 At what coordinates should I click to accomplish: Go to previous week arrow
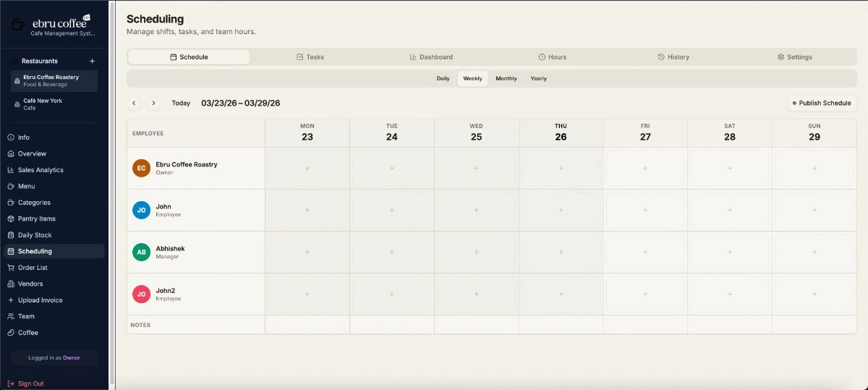coord(134,103)
